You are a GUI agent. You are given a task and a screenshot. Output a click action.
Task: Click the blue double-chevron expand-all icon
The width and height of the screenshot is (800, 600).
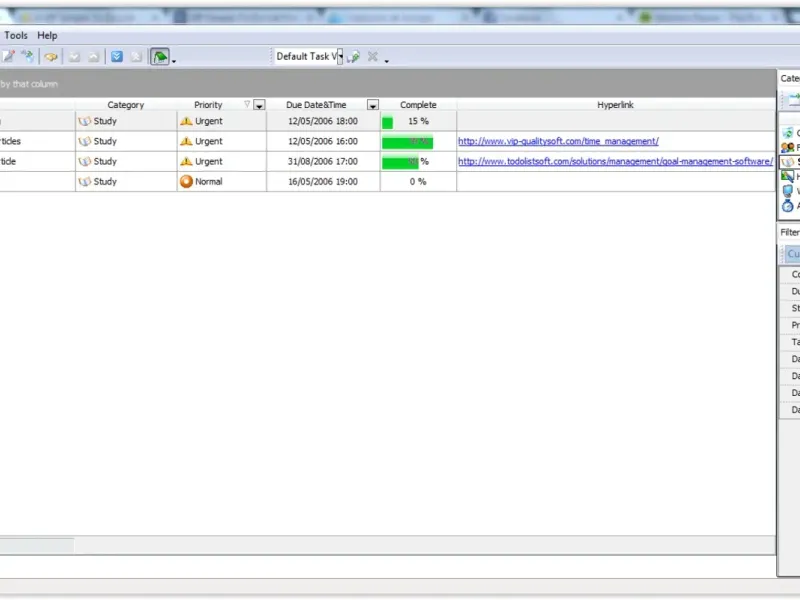(x=117, y=57)
